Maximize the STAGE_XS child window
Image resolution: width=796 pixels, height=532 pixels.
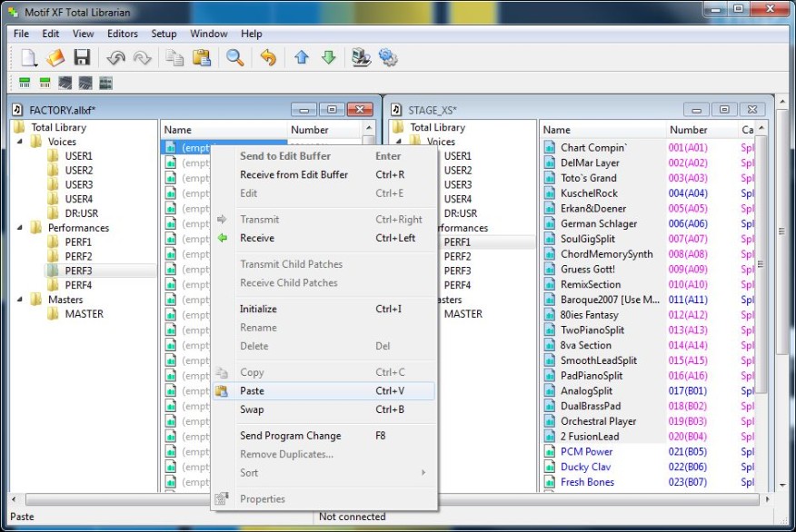click(x=724, y=110)
